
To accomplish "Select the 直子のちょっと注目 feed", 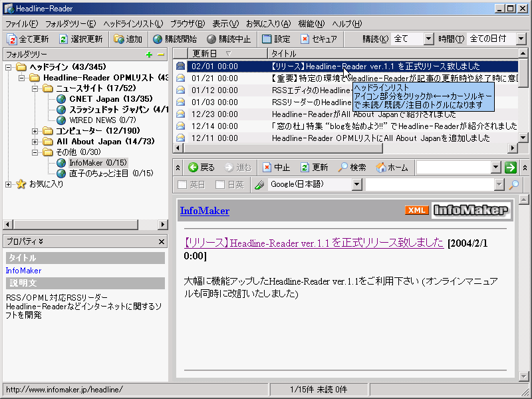I will click(111, 174).
